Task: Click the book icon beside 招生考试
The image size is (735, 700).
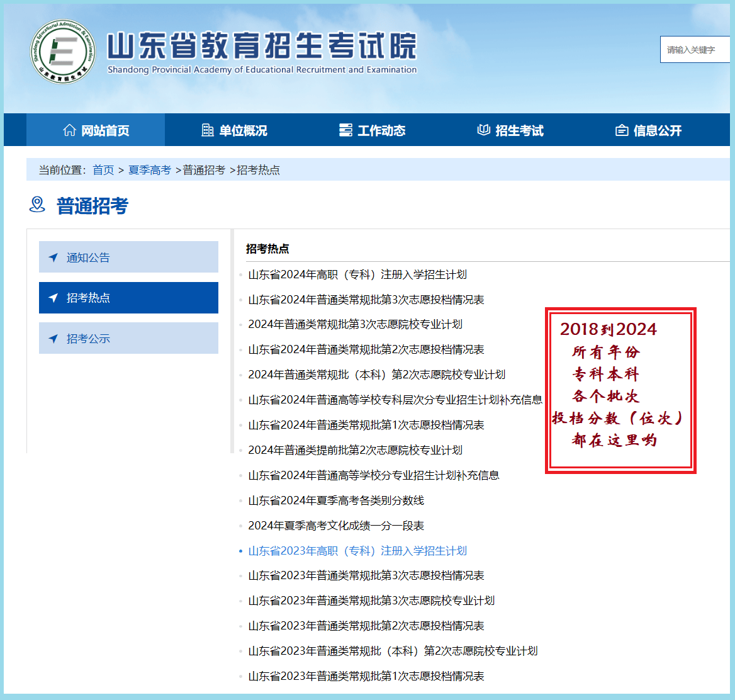Action: [483, 130]
